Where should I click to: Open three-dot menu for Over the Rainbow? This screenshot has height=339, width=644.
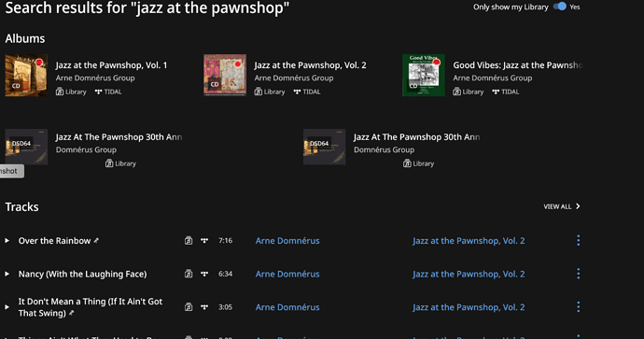pyautogui.click(x=579, y=241)
